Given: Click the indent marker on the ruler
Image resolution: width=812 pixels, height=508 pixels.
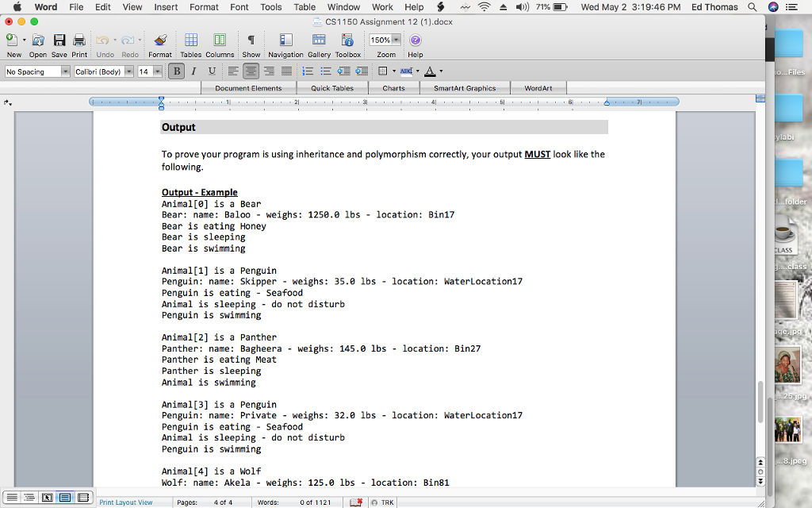Looking at the screenshot, I should [162, 102].
